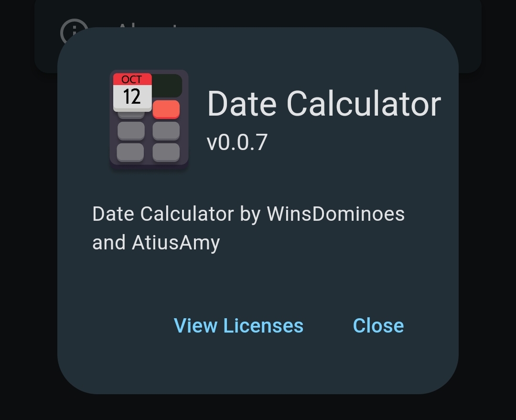The height and width of the screenshot is (420, 516).
Task: Click the author name WinsDominoes
Action: coord(335,214)
